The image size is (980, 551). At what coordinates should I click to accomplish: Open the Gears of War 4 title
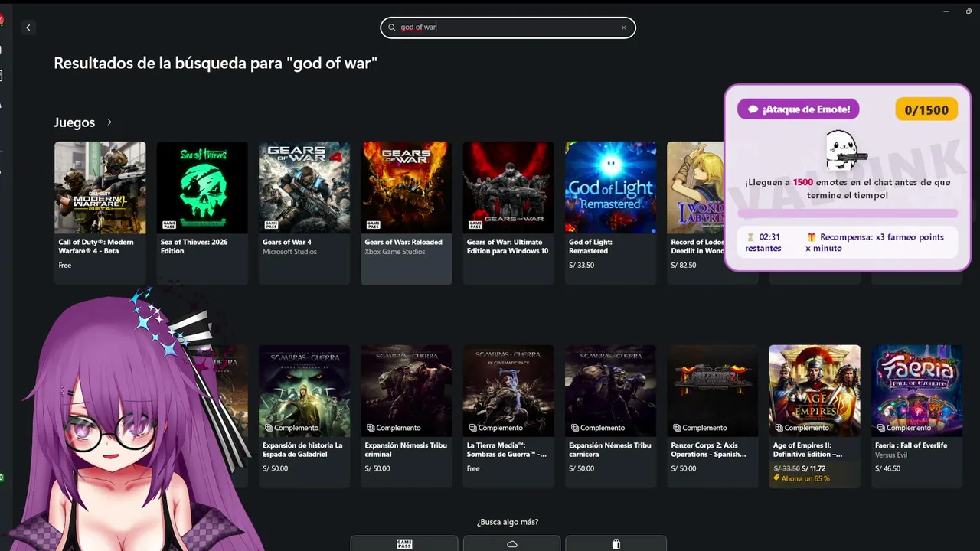pyautogui.click(x=287, y=242)
